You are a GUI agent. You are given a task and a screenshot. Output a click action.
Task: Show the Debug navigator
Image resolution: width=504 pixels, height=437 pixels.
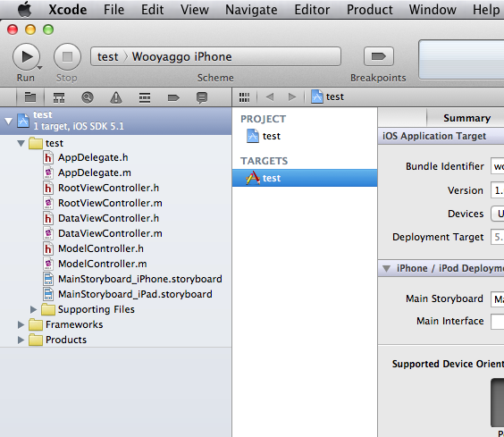145,97
